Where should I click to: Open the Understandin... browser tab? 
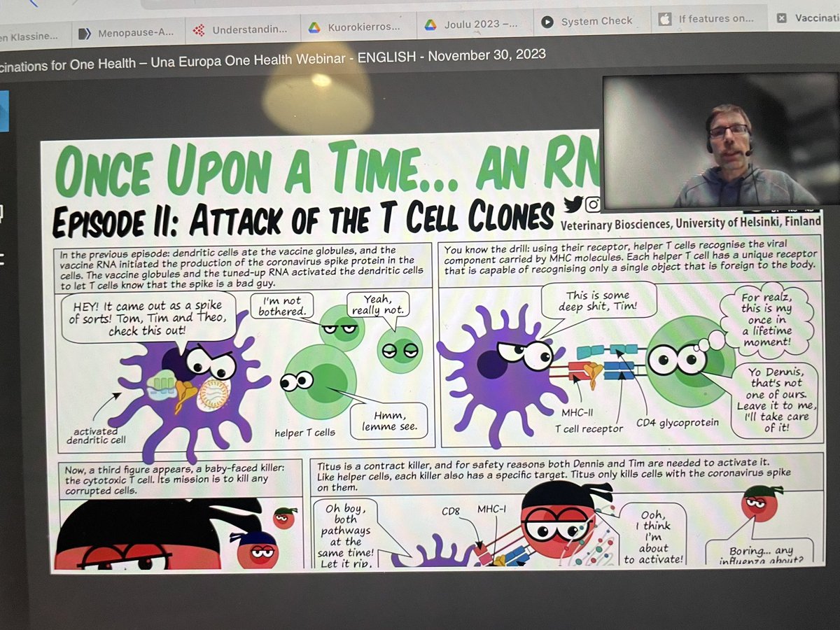[x=241, y=30]
